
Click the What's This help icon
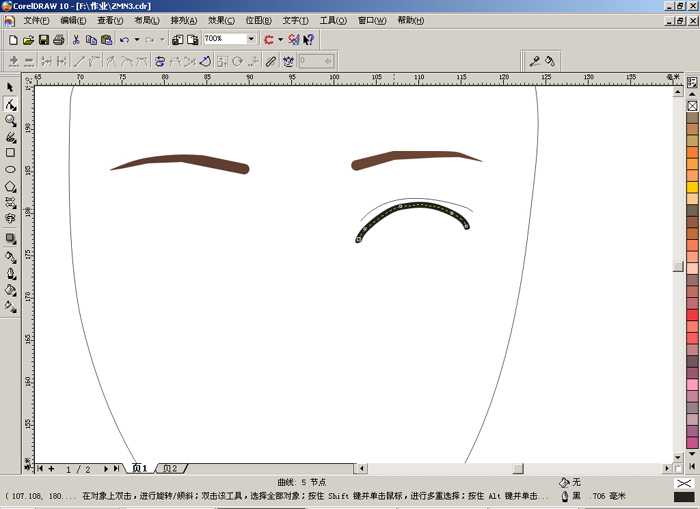308,40
